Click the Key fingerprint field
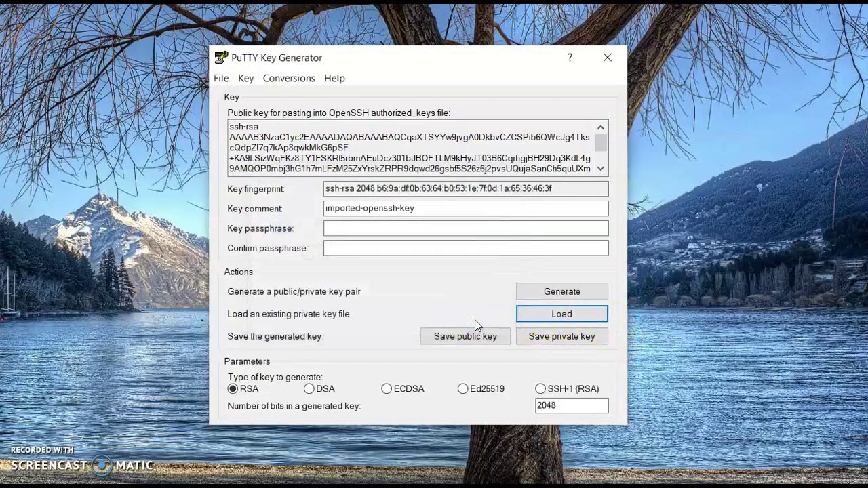Screen dimensions: 868x488 pos(466,188)
